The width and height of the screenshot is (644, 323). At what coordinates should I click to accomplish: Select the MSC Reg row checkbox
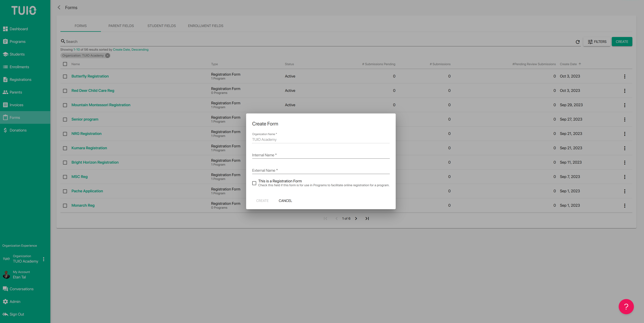coord(65,177)
